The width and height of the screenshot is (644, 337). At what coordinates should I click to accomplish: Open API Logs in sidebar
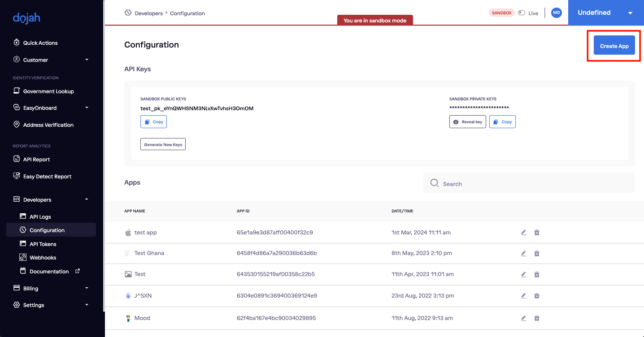(x=40, y=217)
